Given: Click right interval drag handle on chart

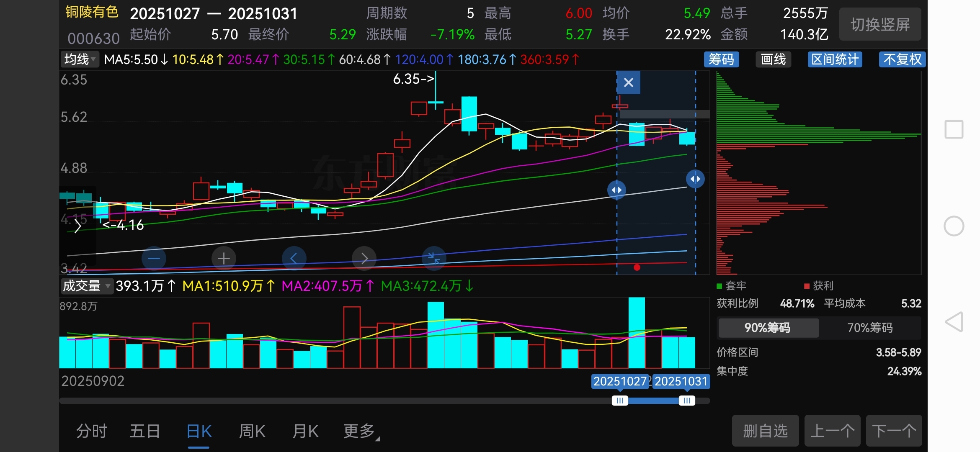Looking at the screenshot, I should tap(695, 179).
